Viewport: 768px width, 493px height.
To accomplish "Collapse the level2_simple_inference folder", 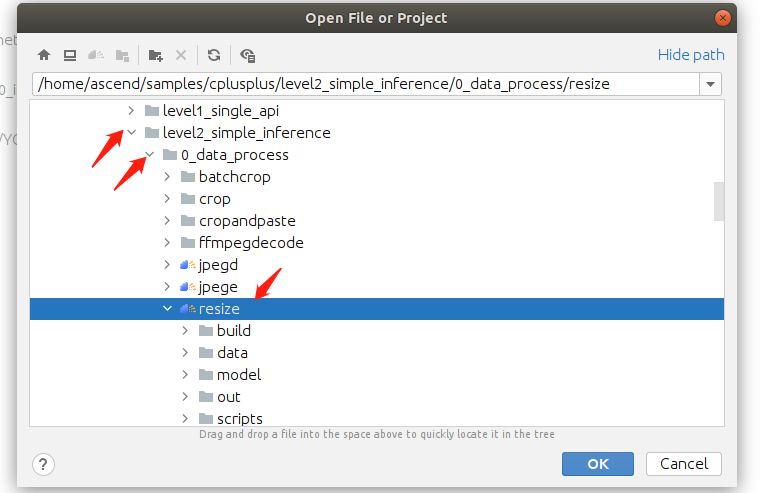I will 131,133.
